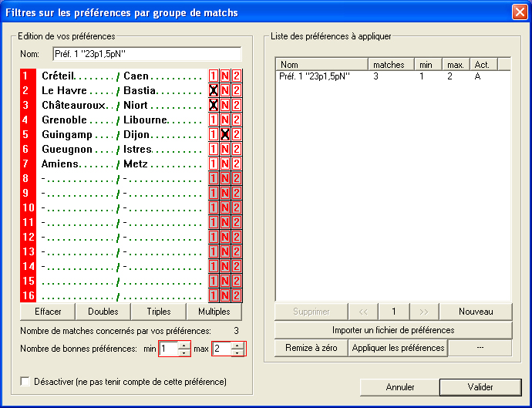Uncheck the N box for Guingamp / Dijon
The image size is (532, 408).
point(225,134)
